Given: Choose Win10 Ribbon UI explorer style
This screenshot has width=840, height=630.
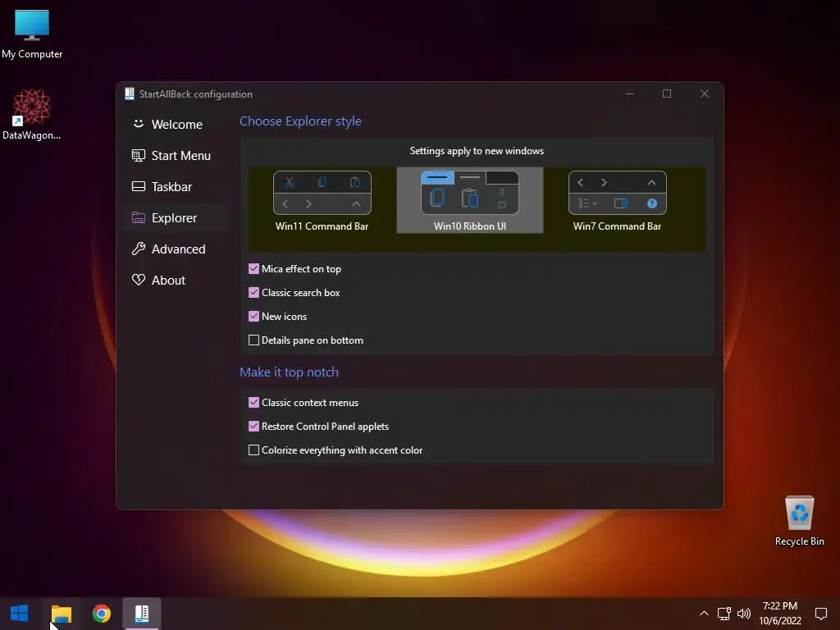Looking at the screenshot, I should [x=470, y=200].
